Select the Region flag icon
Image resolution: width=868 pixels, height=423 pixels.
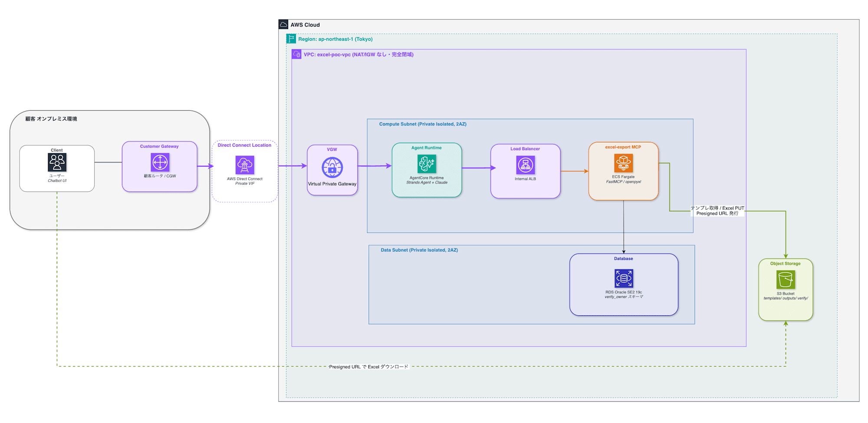(291, 39)
